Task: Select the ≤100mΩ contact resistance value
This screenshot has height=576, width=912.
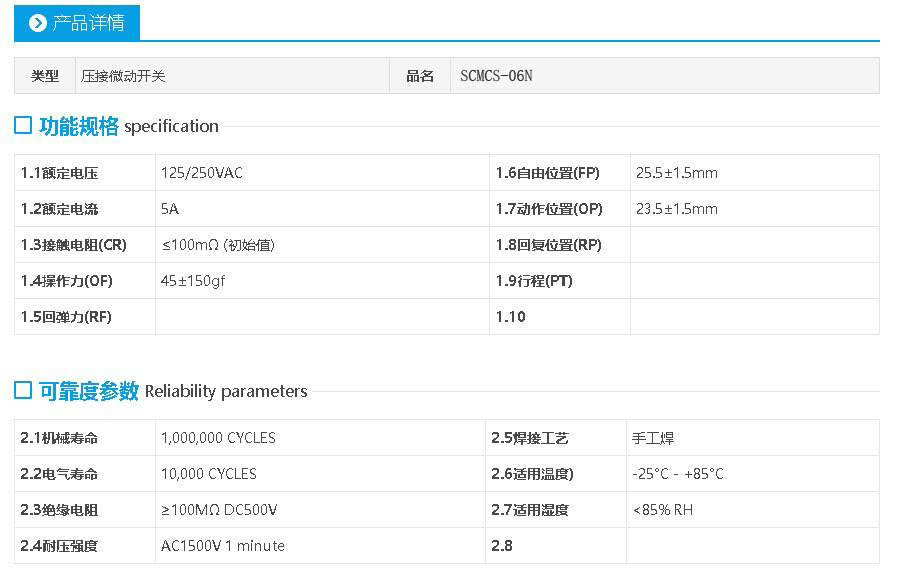Action: [x=218, y=245]
